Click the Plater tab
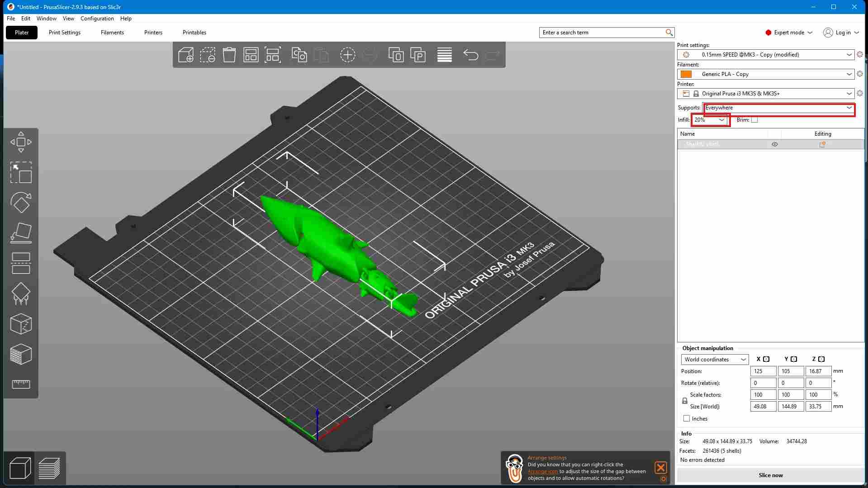The image size is (868, 488). point(22,33)
